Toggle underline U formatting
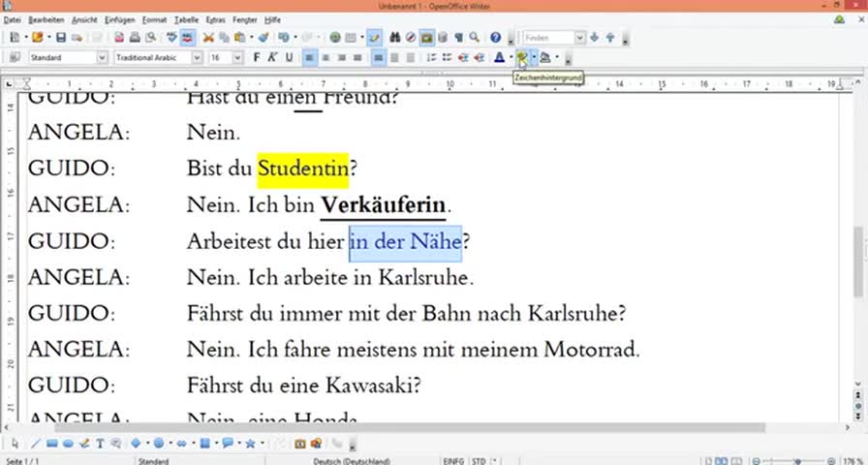Screen dimensions: 868x465 (289, 57)
